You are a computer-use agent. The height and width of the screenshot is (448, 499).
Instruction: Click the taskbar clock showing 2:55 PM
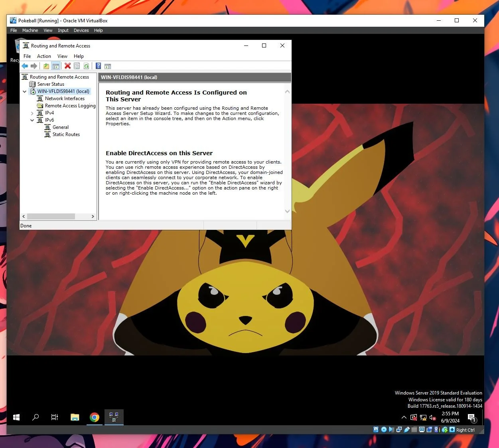click(450, 417)
